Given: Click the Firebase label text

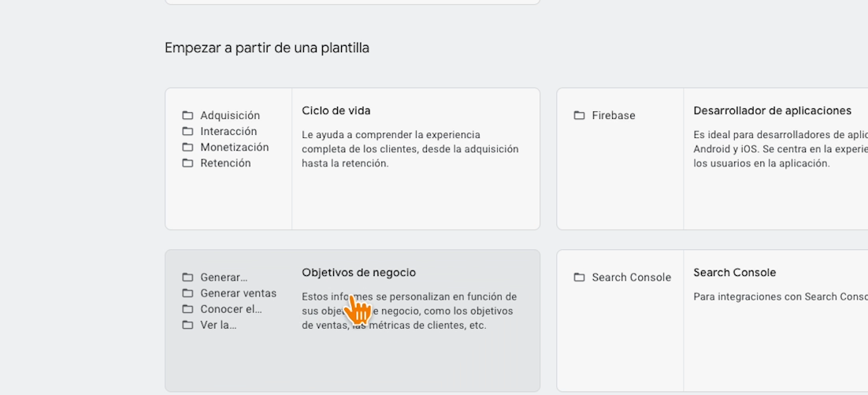Looking at the screenshot, I should click(614, 116).
